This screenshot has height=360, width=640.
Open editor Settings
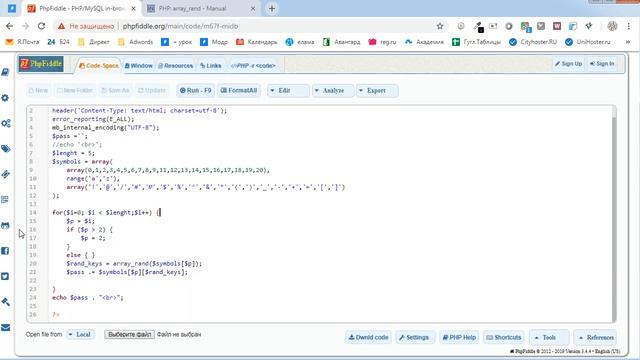[414, 338]
